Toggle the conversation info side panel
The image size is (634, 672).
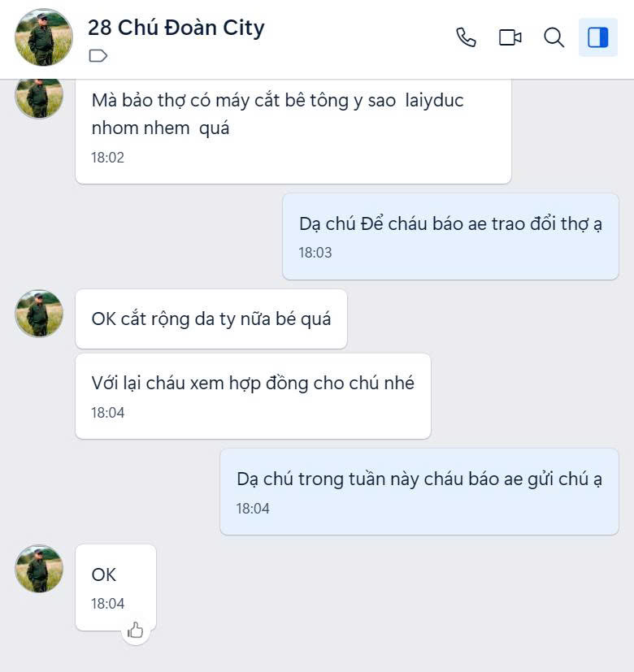pos(597,37)
